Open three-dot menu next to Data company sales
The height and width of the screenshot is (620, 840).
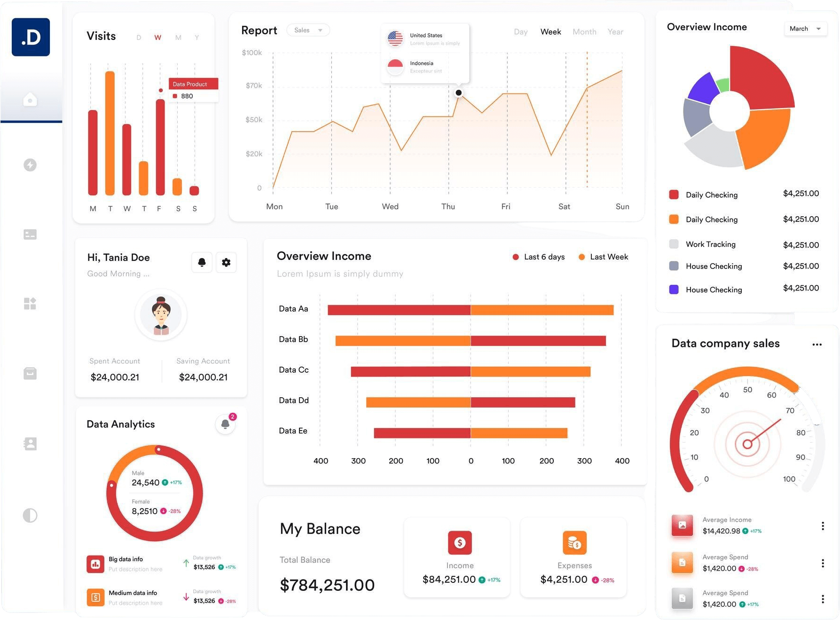pos(817,345)
